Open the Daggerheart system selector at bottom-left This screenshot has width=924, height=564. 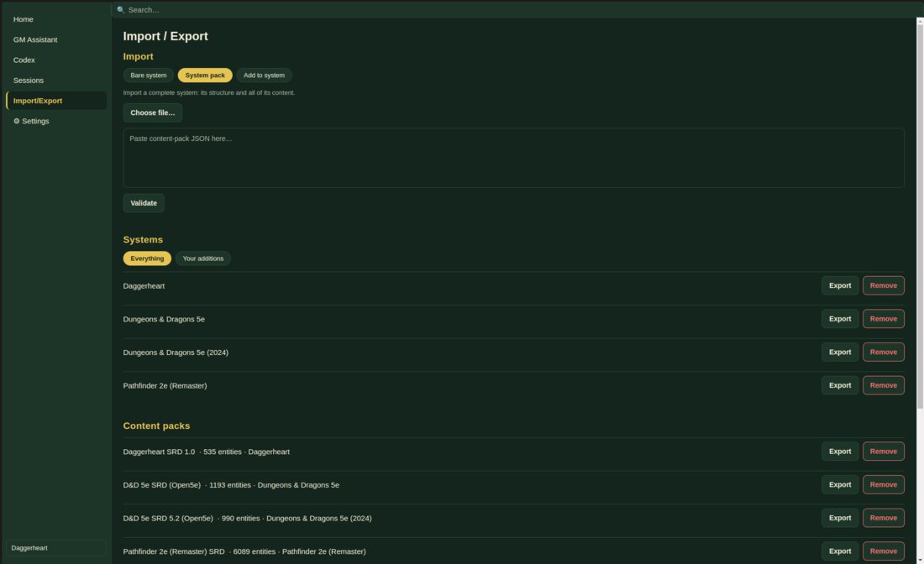click(x=56, y=547)
